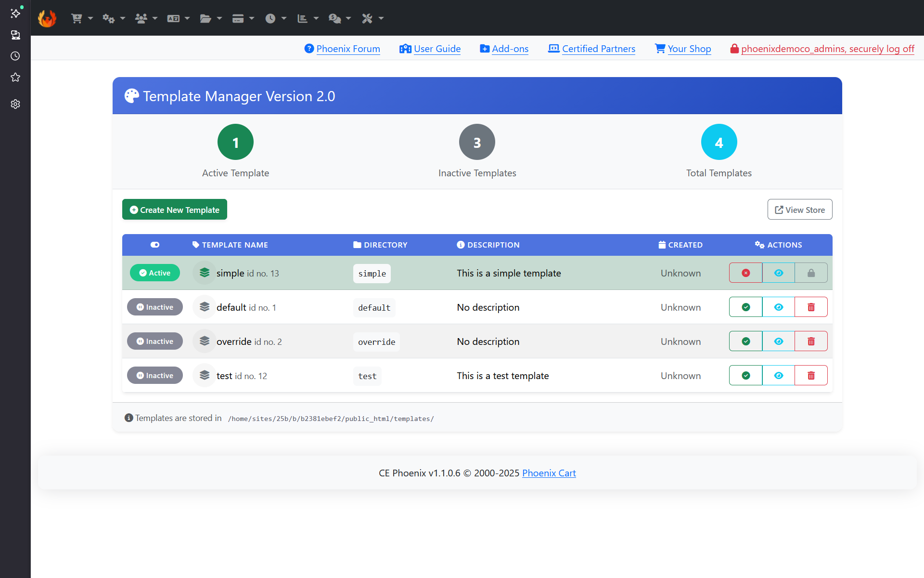924x578 pixels.
Task: Expand dropdown arrow beside folder icon
Action: click(219, 18)
